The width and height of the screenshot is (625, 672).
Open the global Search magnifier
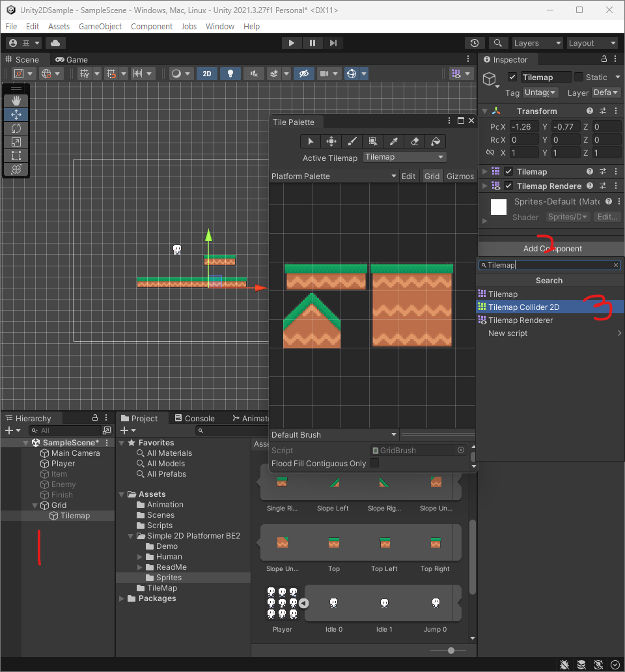498,43
